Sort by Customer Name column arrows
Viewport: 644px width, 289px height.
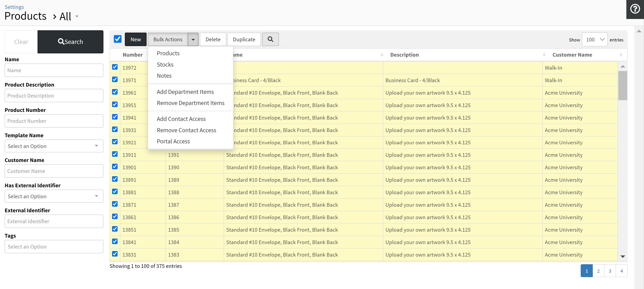click(x=621, y=55)
